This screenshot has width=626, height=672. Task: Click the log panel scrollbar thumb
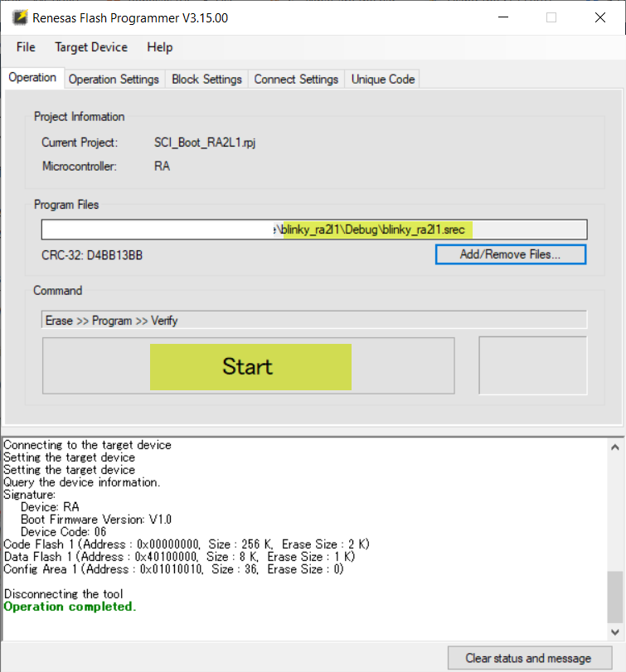pos(615,595)
